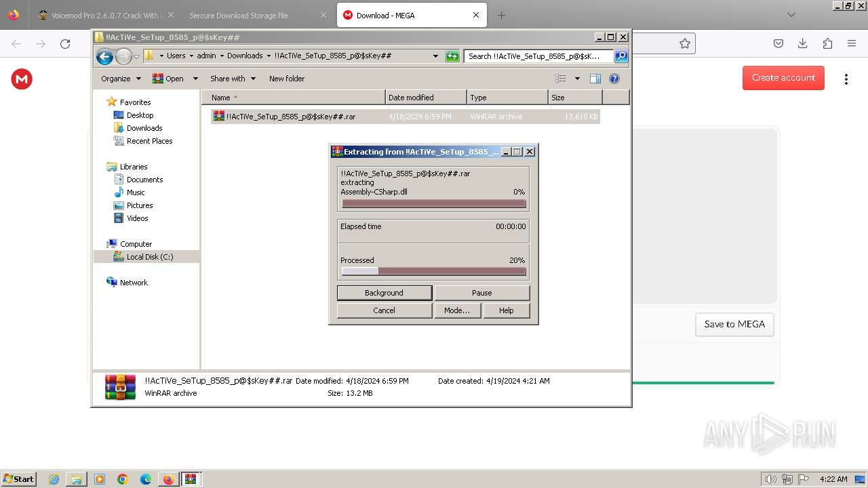Image resolution: width=868 pixels, height=488 pixels.
Task: Sort by Size column header
Action: [x=575, y=98]
